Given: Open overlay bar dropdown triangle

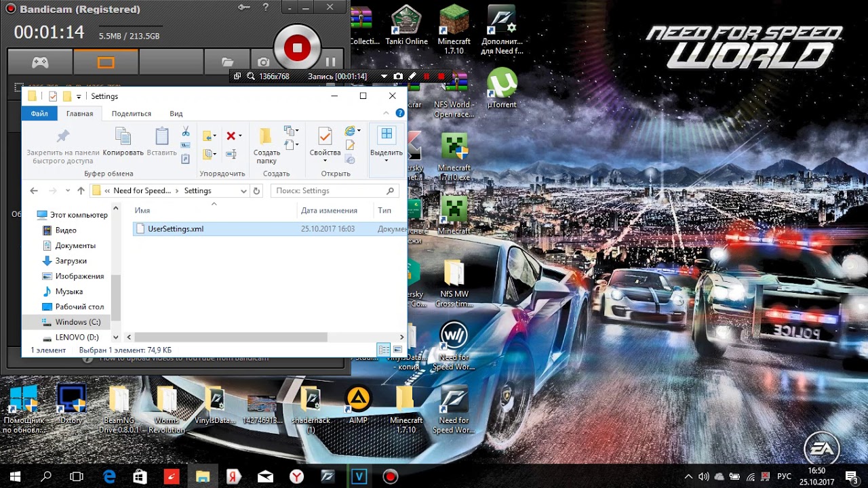Looking at the screenshot, I should click(384, 77).
